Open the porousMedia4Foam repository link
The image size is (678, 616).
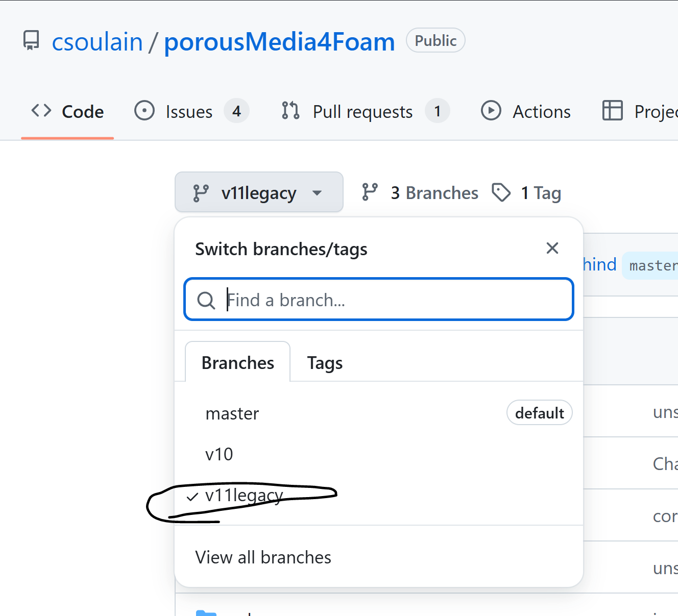pos(279,42)
